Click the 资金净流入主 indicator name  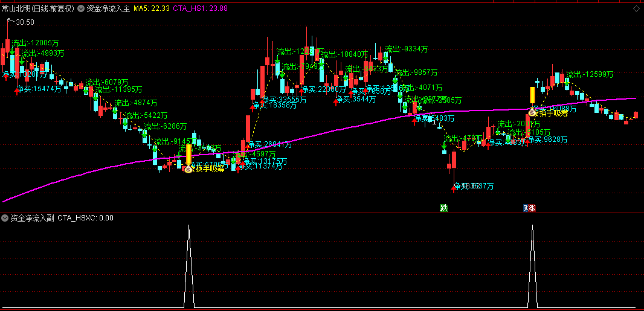click(x=108, y=8)
